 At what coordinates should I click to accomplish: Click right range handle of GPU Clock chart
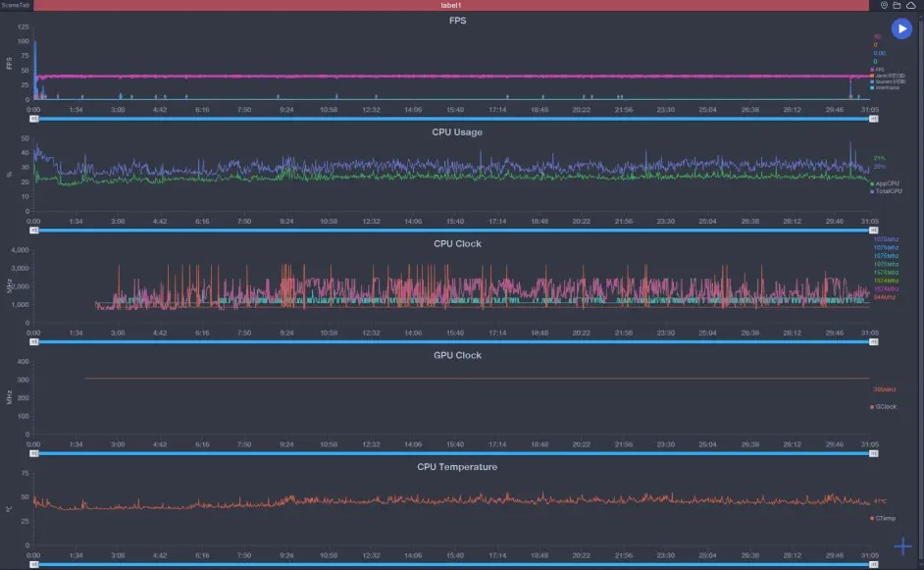(873, 452)
